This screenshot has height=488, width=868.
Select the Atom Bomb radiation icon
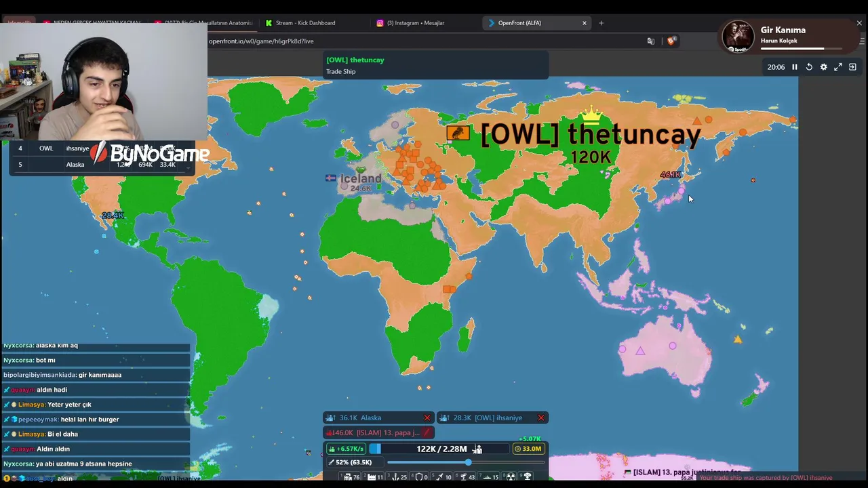click(511, 477)
